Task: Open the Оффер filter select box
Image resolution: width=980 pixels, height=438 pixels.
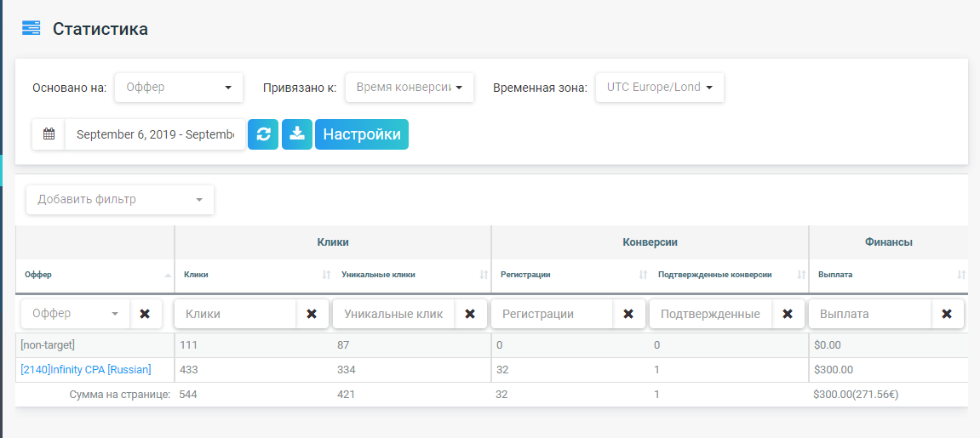Action: click(x=76, y=314)
